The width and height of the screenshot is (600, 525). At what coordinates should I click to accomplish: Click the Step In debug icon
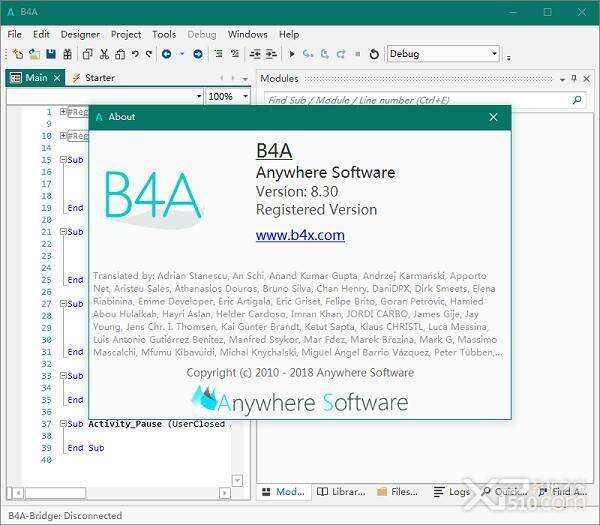click(x=308, y=54)
